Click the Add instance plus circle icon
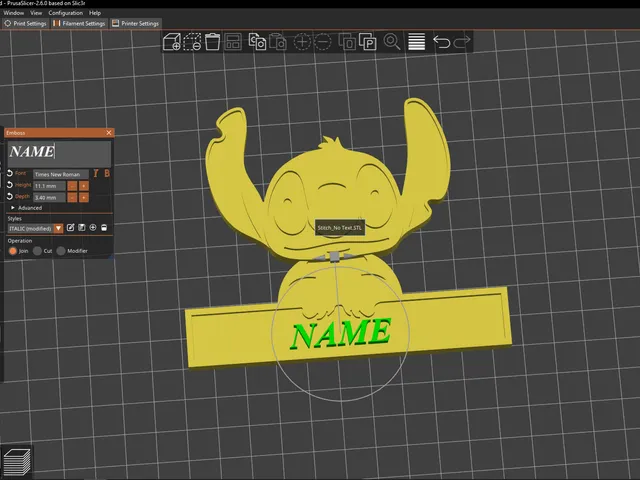This screenshot has height=480, width=640. [302, 42]
